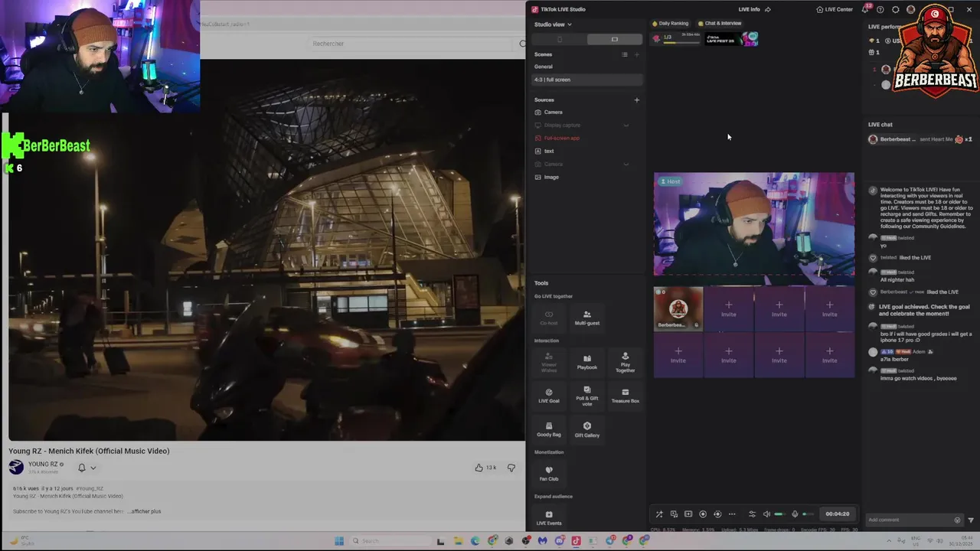Select the Full-screen app source
980x551 pixels.
click(587, 138)
